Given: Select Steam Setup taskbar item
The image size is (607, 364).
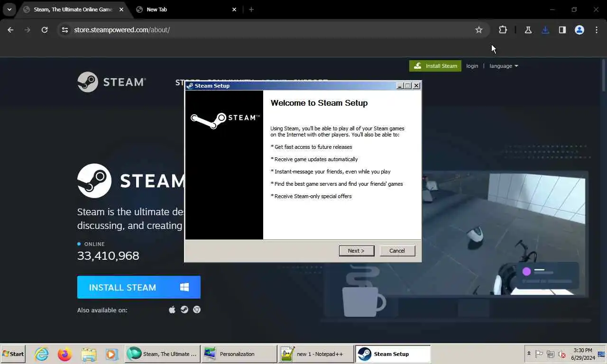Looking at the screenshot, I should pyautogui.click(x=393, y=354).
